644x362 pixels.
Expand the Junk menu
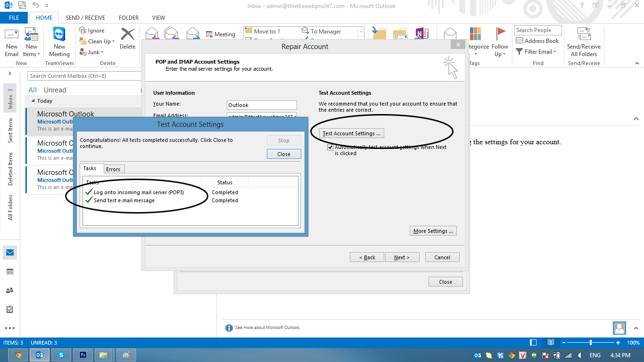coord(92,52)
